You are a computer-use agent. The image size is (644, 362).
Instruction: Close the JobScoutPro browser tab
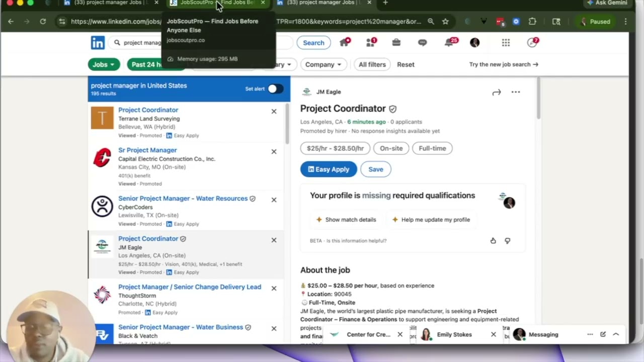coord(263,3)
